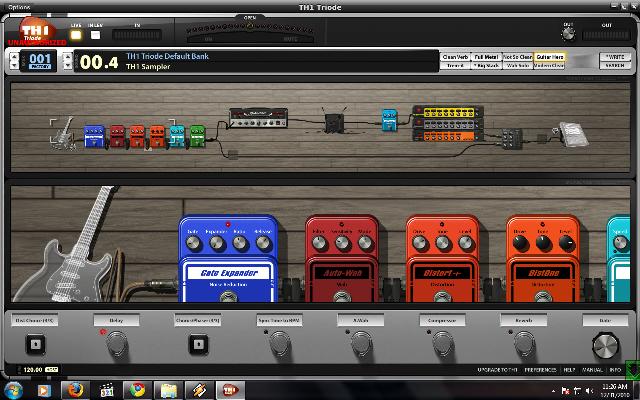Click the large guitar in pedal view

pos(65,245)
